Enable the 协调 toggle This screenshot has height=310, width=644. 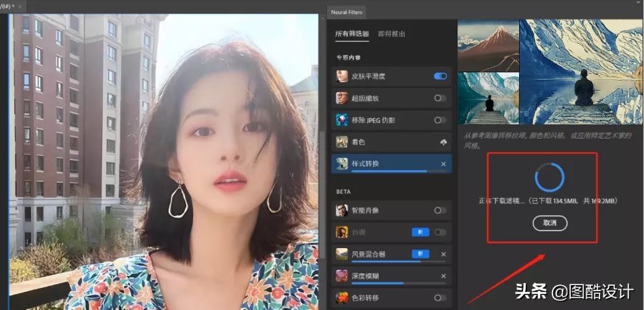pos(440,233)
